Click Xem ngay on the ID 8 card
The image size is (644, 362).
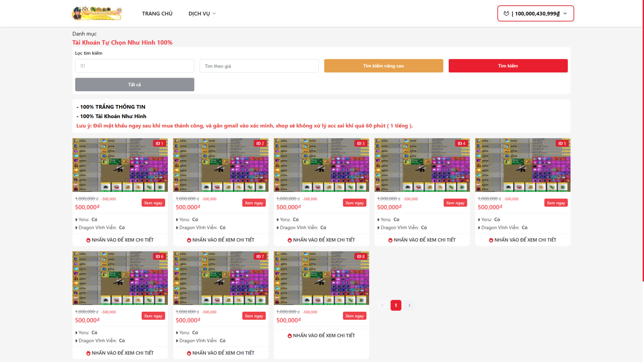coord(355,316)
